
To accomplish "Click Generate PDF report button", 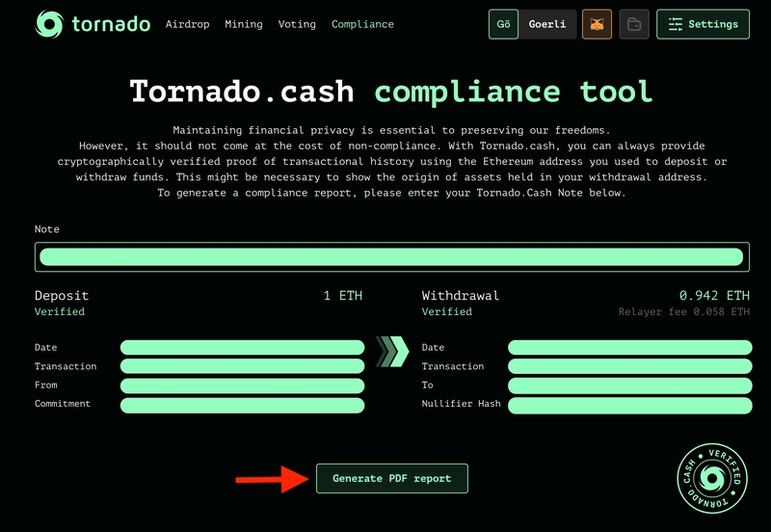I will [391, 478].
